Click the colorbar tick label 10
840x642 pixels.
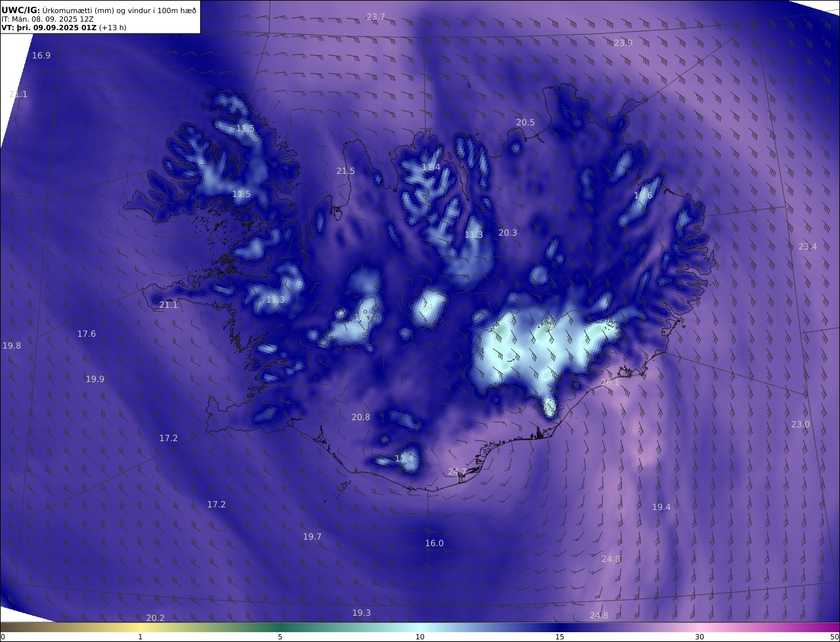coord(420,637)
